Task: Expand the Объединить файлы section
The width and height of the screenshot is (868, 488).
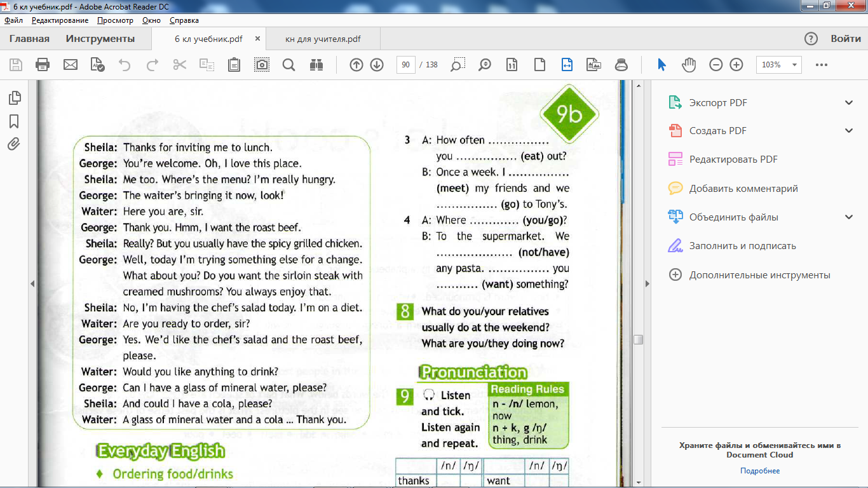Action: tap(848, 217)
